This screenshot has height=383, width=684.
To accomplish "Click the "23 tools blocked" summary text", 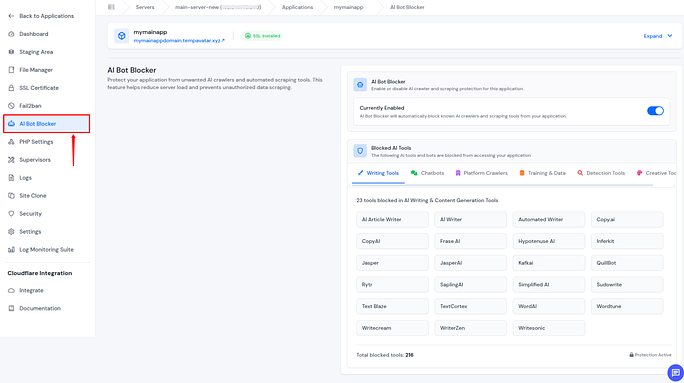I will click(x=427, y=200).
